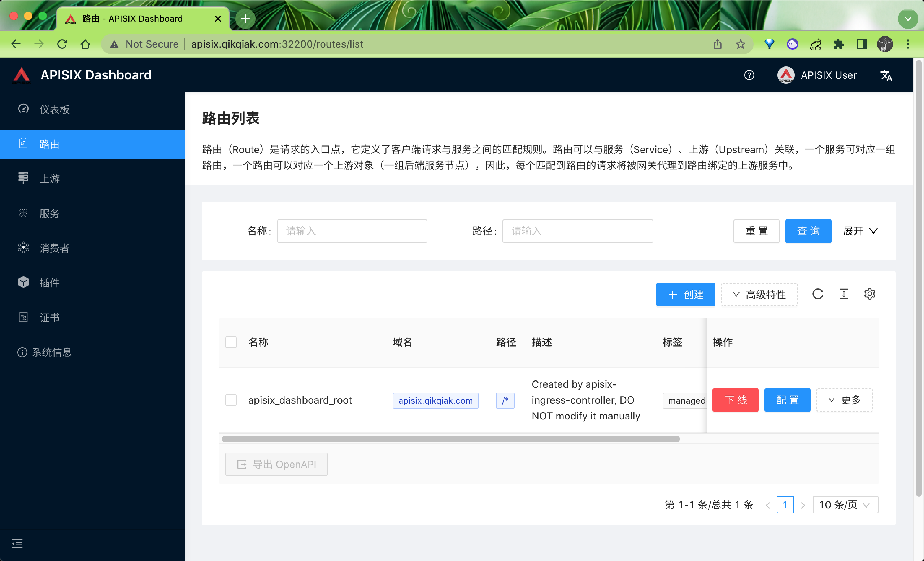Click the Not Secure warning icon

(114, 44)
